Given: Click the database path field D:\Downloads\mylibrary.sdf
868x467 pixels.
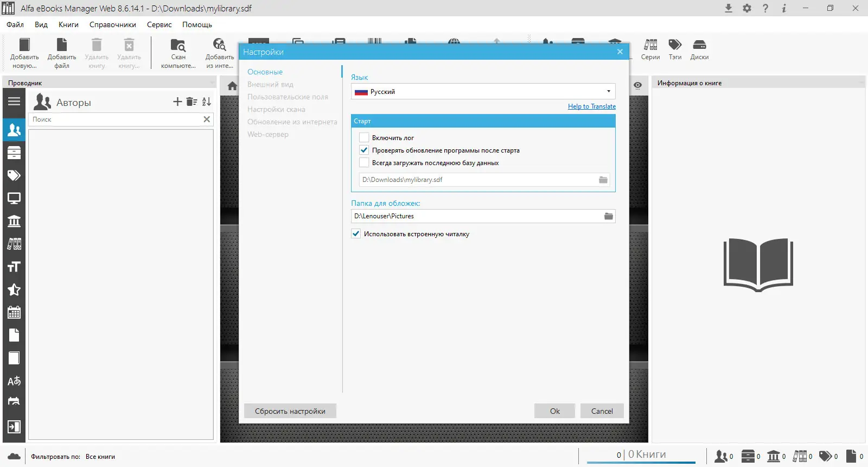Looking at the screenshot, I should (x=478, y=180).
